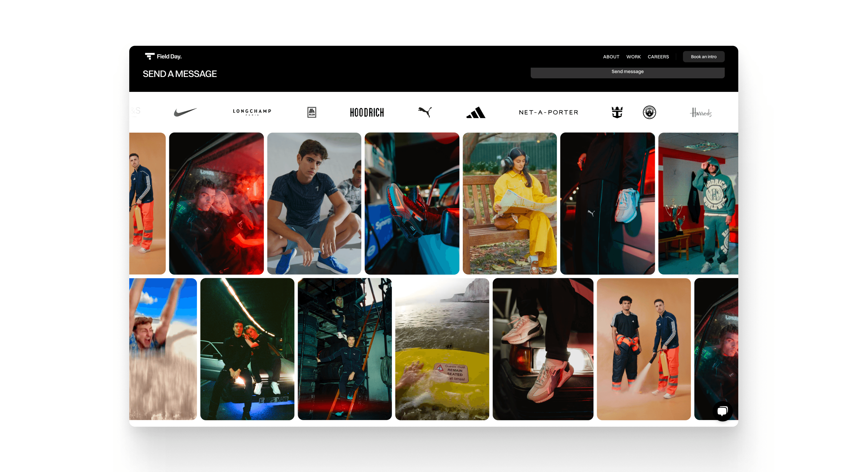Open the Remain Seated yellow raft photo

tap(442, 349)
